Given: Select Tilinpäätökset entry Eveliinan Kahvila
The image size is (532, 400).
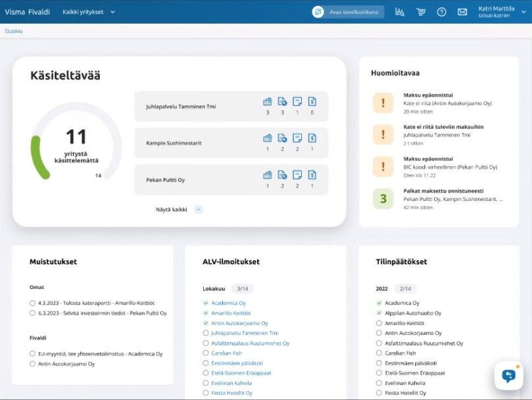Looking at the screenshot, I should [405, 383].
